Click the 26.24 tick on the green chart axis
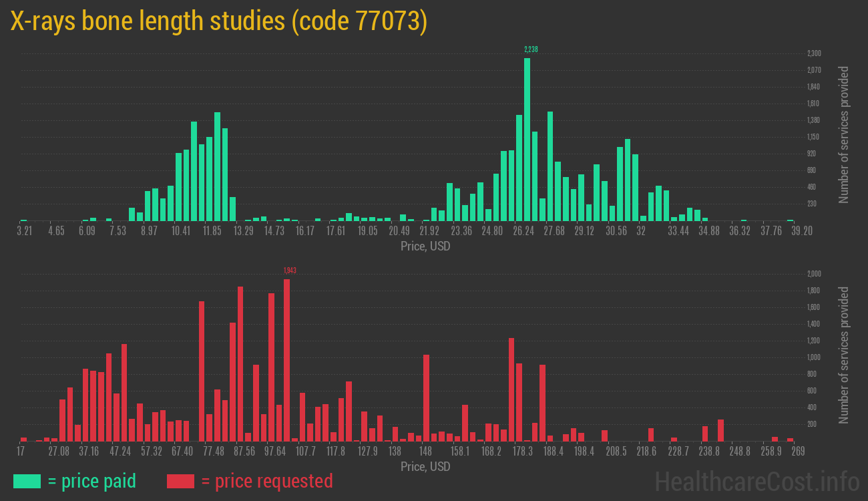The image size is (868, 501). click(x=523, y=231)
